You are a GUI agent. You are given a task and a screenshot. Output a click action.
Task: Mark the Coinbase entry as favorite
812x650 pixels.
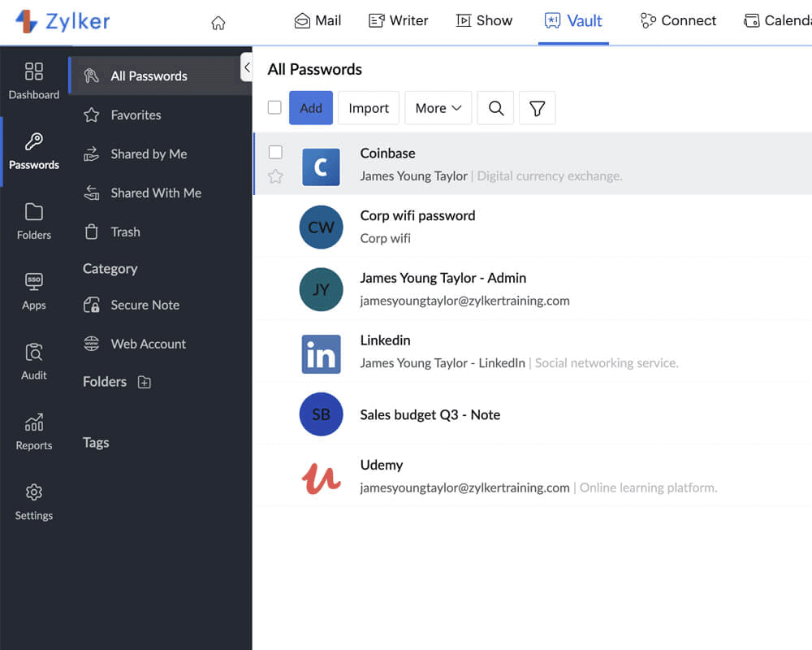point(274,177)
